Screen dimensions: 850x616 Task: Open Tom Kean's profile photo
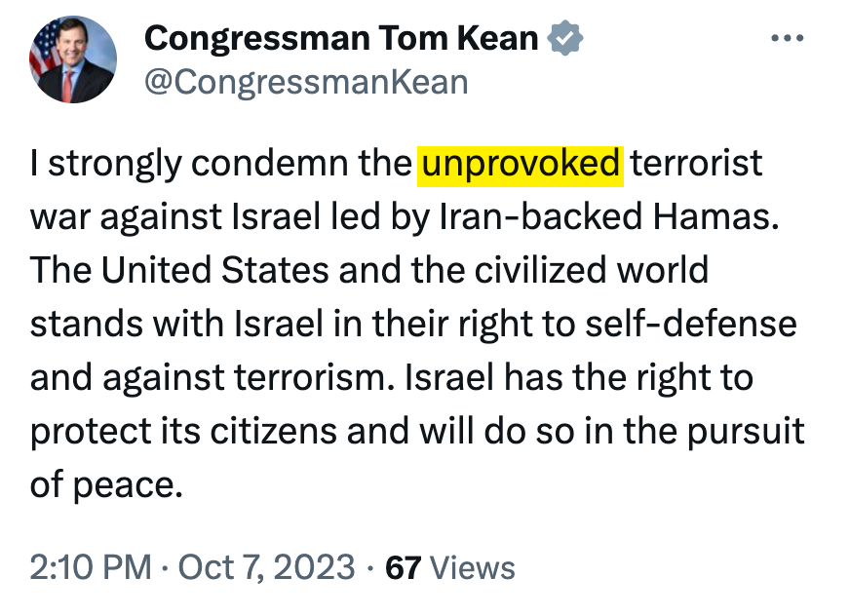[73, 59]
